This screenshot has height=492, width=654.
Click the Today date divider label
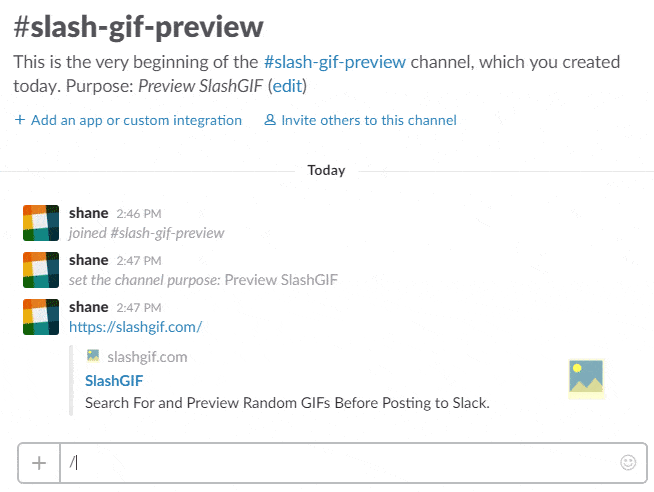326,170
